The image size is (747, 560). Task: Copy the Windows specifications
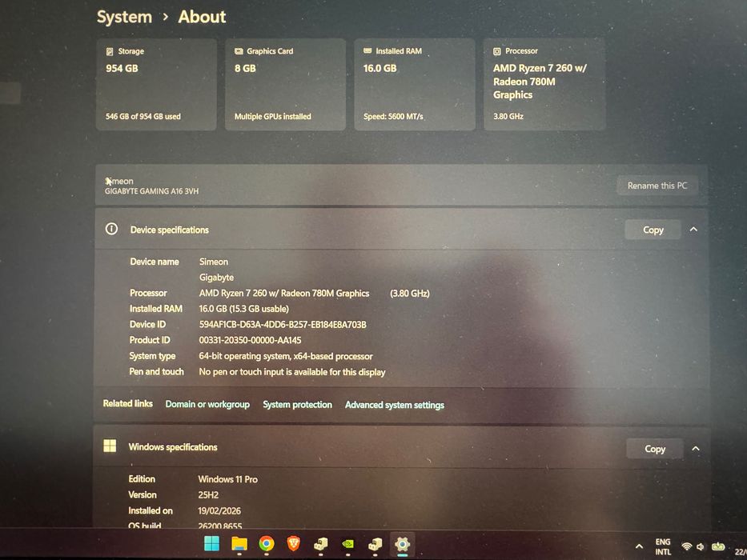(x=655, y=449)
